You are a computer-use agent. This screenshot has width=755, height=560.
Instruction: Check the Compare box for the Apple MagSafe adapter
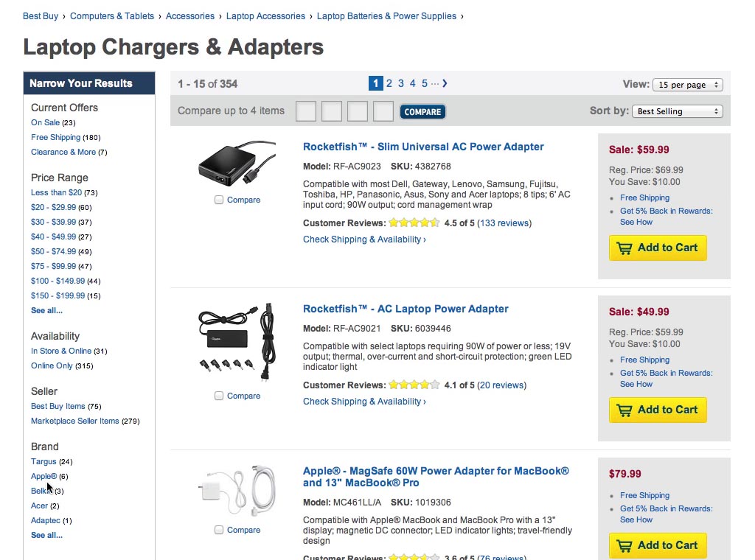[x=219, y=530]
